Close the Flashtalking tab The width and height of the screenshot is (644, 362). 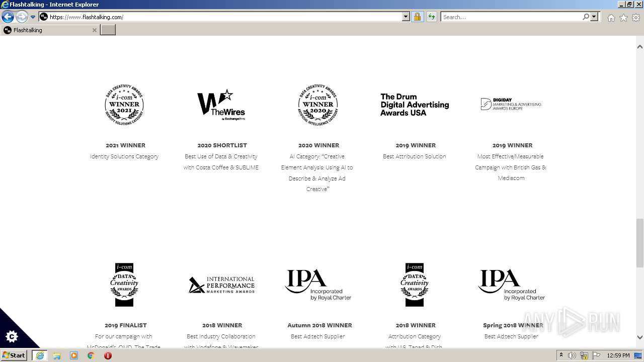click(x=94, y=30)
